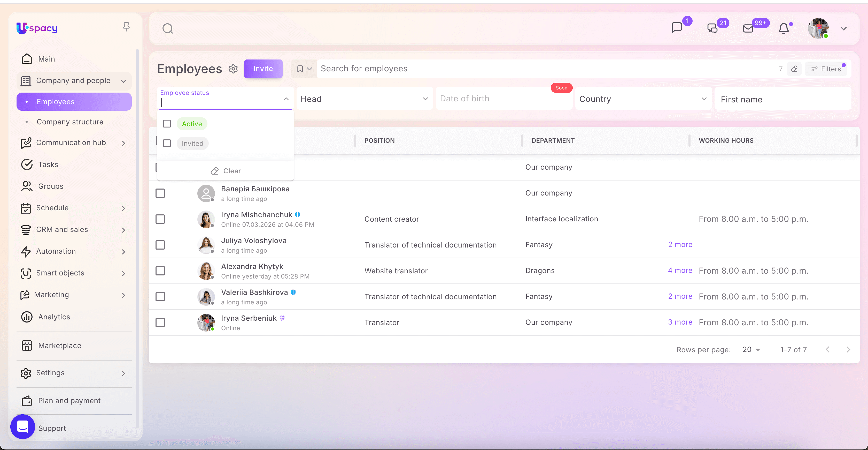Screen dimensions: 868x450
Task: Go to previous page arrow
Action: tap(827, 349)
